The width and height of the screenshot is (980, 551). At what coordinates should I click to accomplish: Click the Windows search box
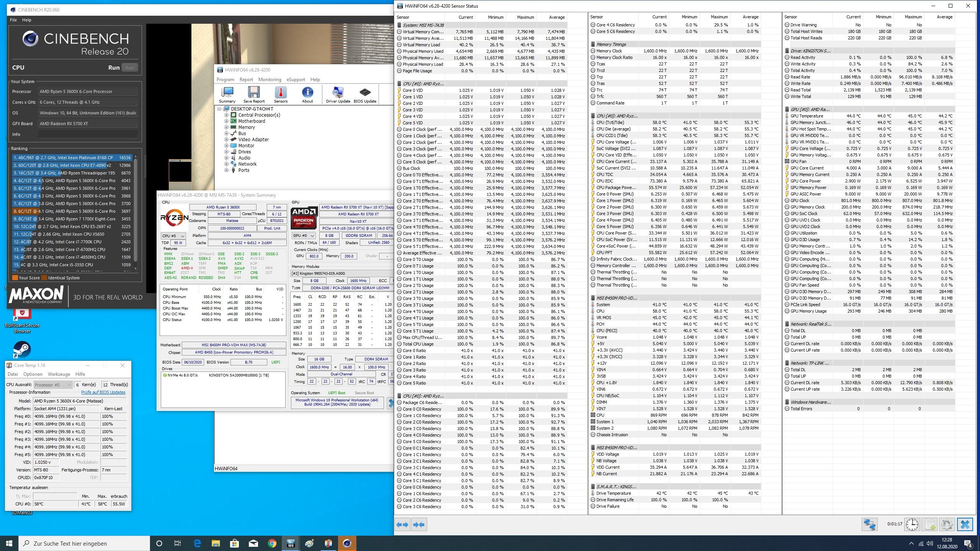point(84,543)
